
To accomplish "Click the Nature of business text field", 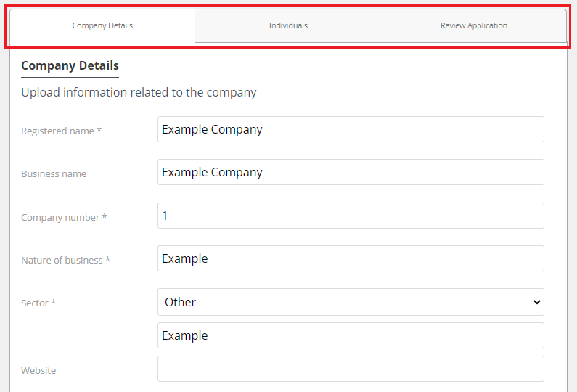I will (x=351, y=258).
